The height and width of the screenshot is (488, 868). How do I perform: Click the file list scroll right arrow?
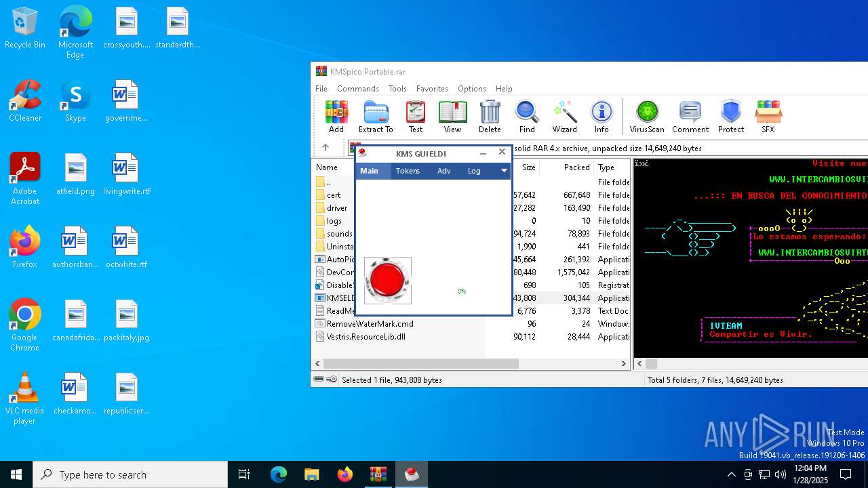624,364
